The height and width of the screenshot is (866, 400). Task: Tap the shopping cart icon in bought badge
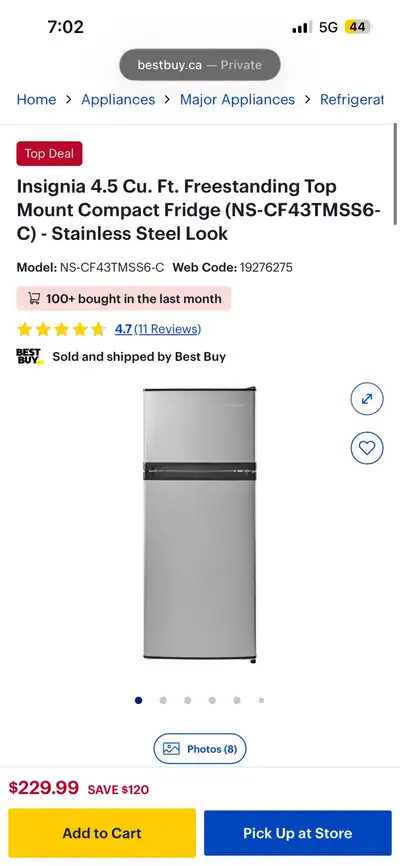click(34, 299)
